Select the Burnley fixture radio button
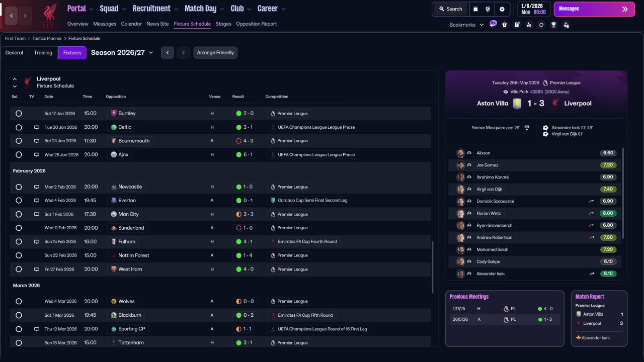The width and height of the screenshot is (644, 362). [19, 114]
